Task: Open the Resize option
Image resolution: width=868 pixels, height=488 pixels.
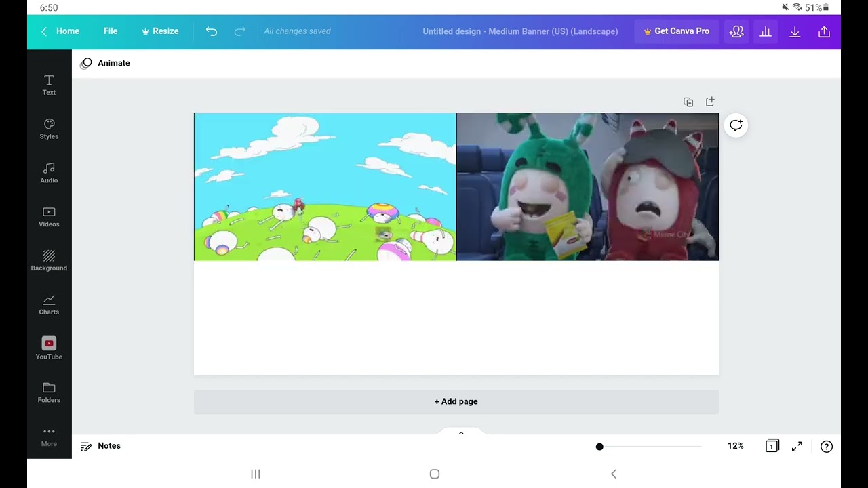Action: [x=160, y=31]
